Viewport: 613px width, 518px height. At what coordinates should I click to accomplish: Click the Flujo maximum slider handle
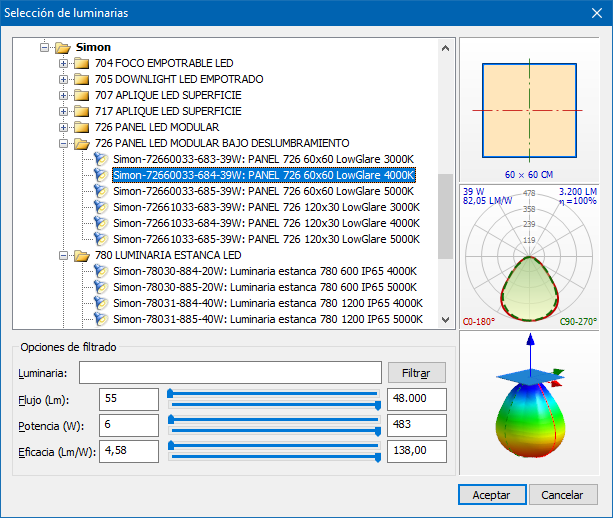click(x=378, y=405)
